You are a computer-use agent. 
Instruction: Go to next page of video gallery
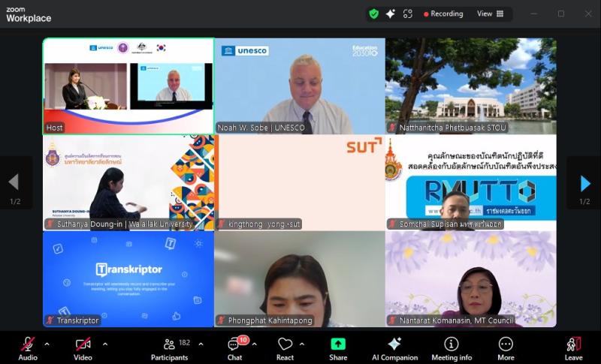click(584, 183)
